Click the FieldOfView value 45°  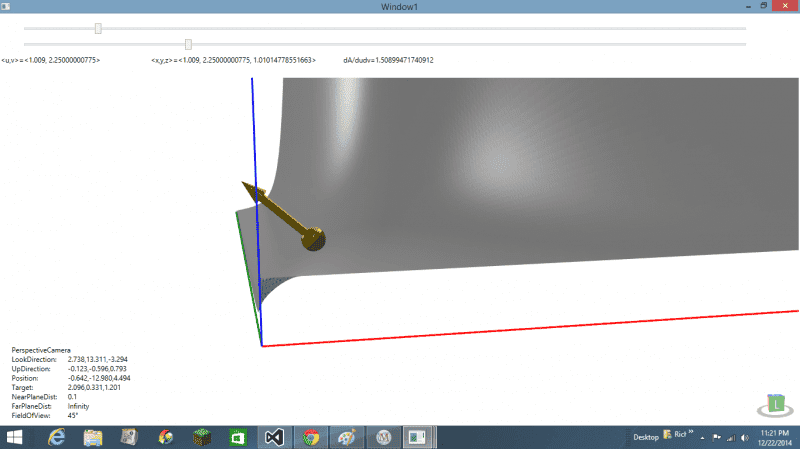coord(73,415)
